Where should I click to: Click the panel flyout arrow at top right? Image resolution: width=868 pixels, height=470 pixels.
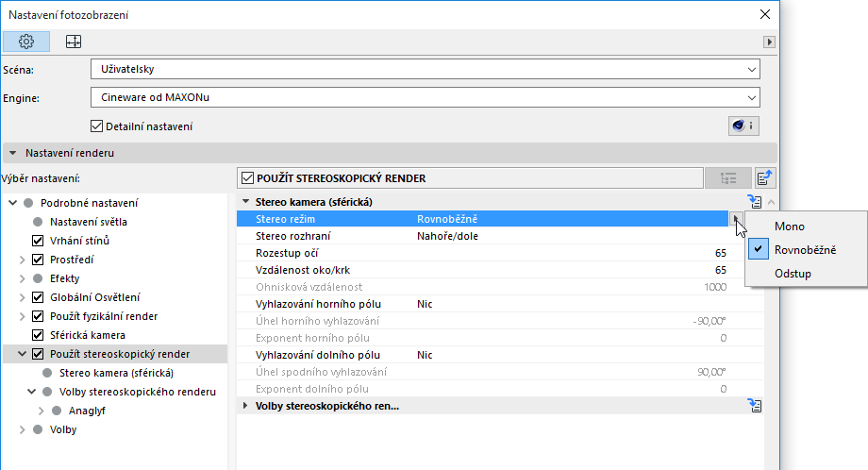769,42
